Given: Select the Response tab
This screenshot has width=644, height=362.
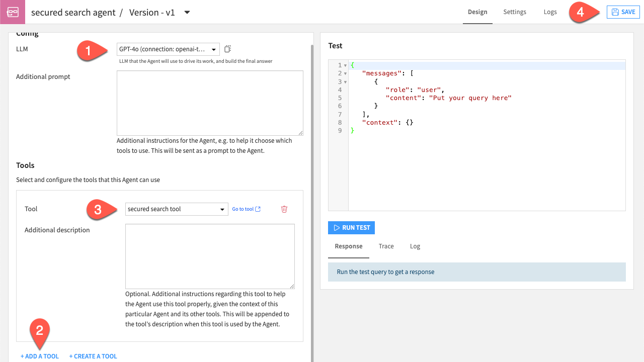Looking at the screenshot, I should (348, 246).
